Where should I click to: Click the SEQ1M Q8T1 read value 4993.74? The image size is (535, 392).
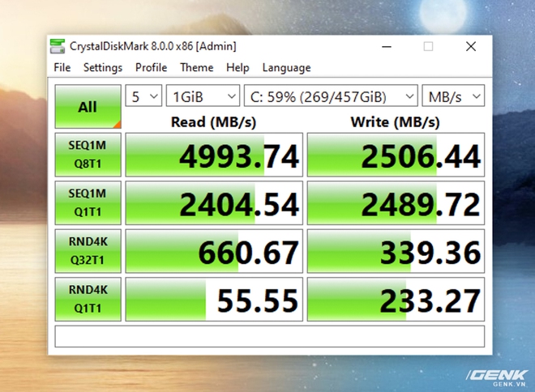pos(214,155)
